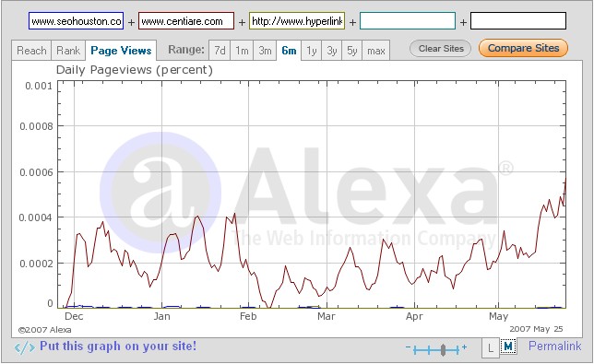Select the max range option

point(375,51)
